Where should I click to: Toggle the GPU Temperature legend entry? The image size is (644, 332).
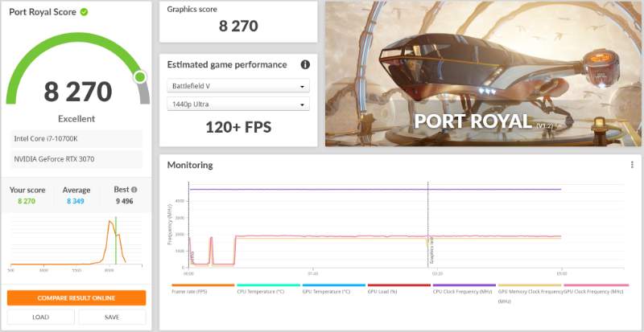(x=333, y=289)
